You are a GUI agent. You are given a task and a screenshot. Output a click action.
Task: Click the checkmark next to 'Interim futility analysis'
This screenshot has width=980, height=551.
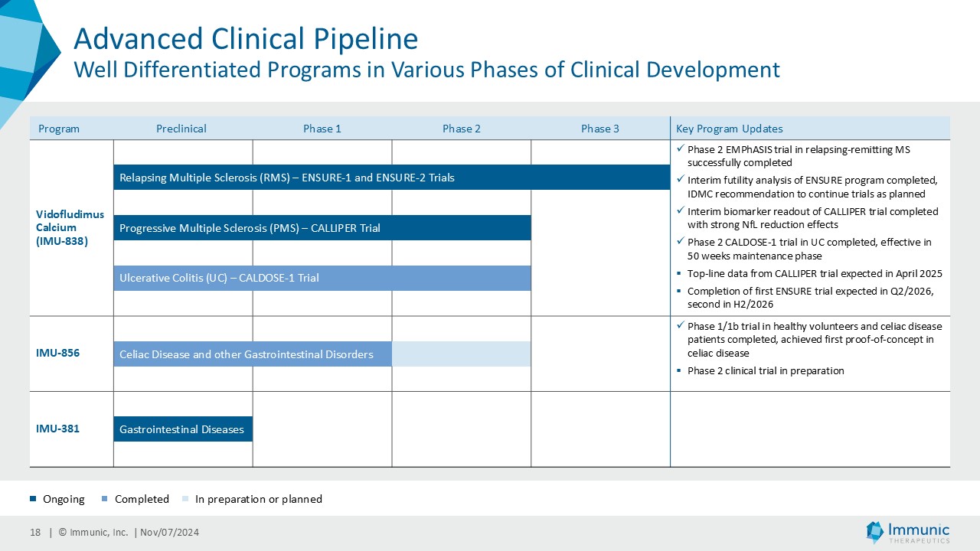[679, 180]
